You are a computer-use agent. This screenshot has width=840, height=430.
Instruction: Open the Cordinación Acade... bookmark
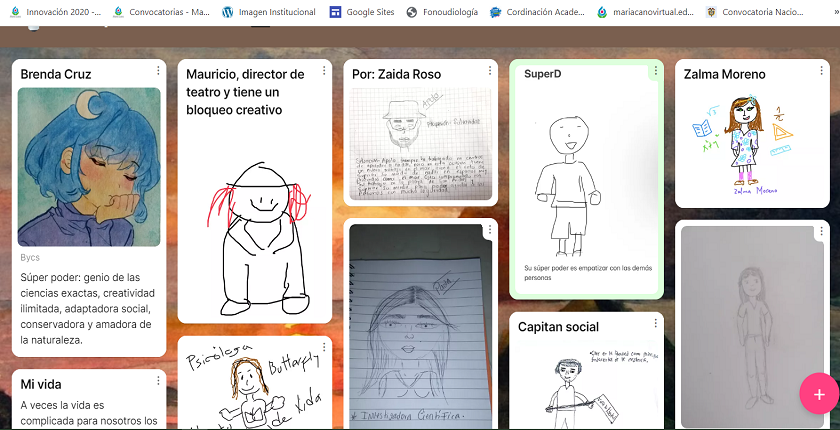tap(537, 12)
